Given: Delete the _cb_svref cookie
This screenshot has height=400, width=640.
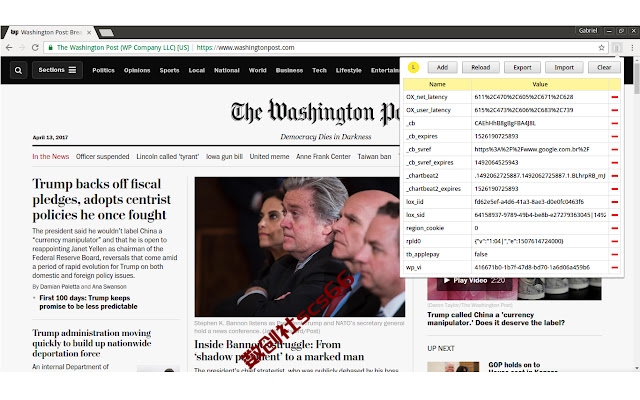Looking at the screenshot, I should tap(614, 149).
